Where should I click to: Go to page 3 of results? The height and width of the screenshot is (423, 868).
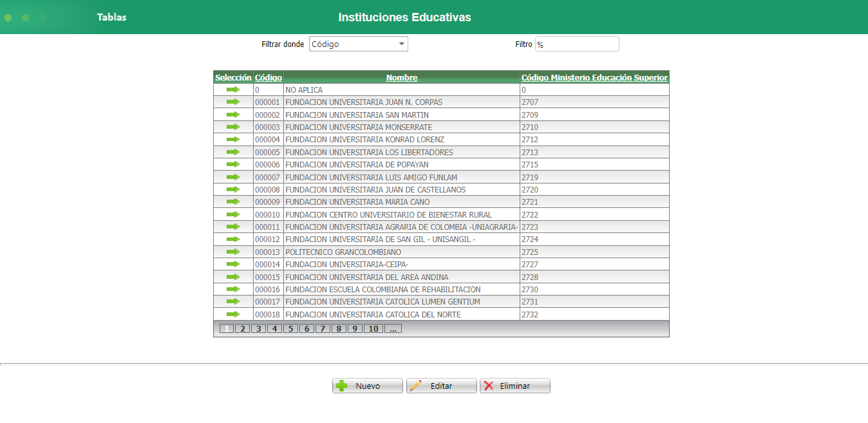(x=258, y=328)
